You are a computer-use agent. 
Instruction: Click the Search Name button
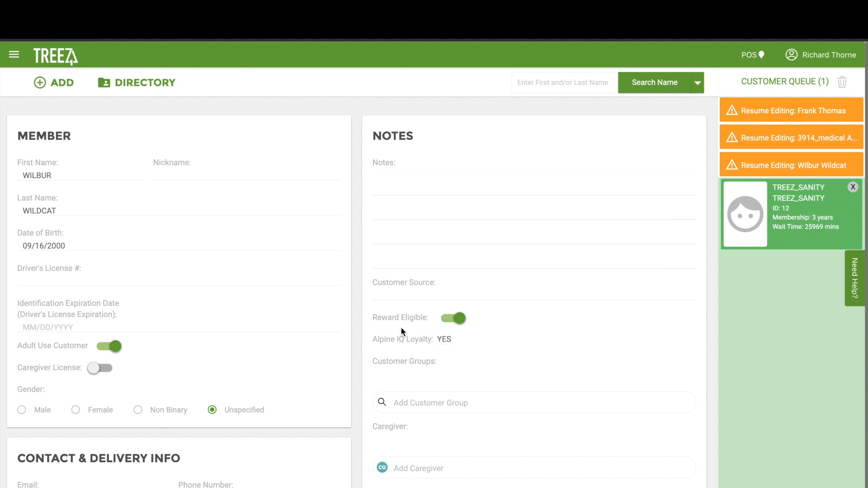654,83
